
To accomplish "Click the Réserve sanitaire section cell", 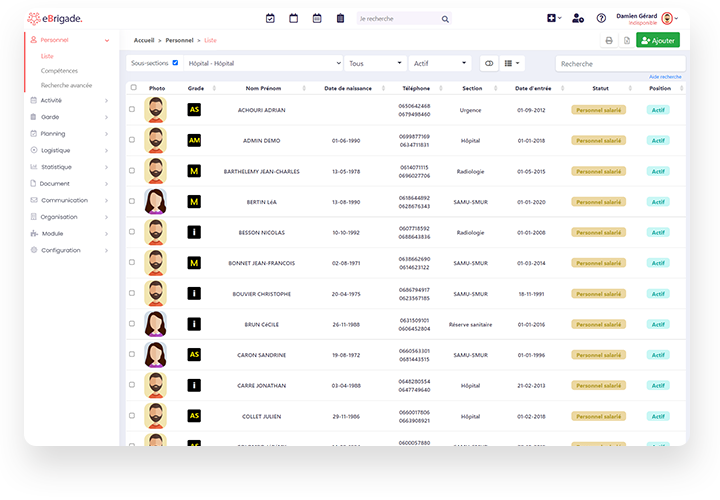I will coord(470,325).
